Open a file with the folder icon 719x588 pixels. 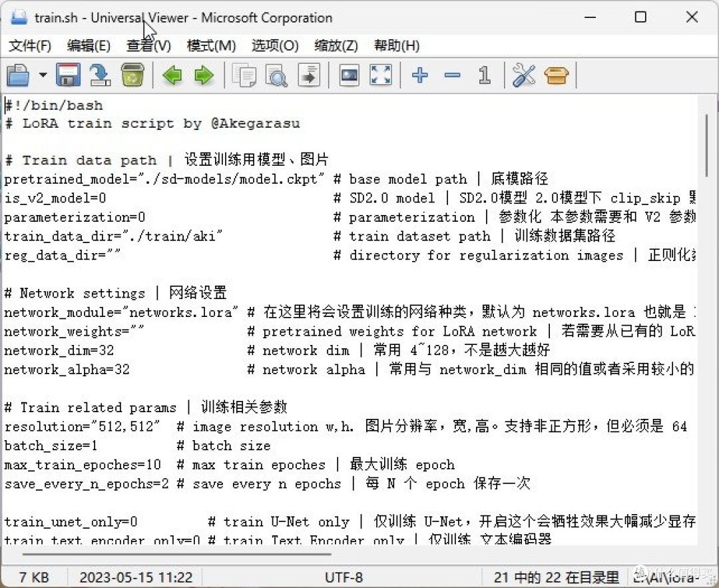tap(18, 75)
